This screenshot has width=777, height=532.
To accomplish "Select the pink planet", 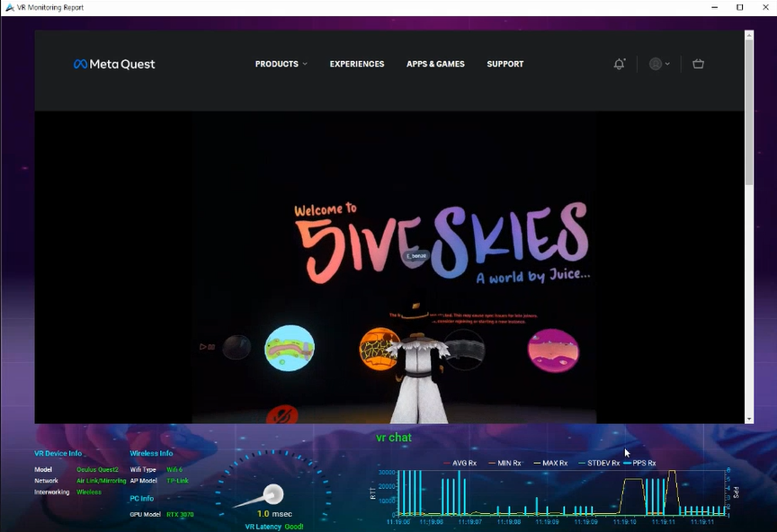I will tap(553, 350).
